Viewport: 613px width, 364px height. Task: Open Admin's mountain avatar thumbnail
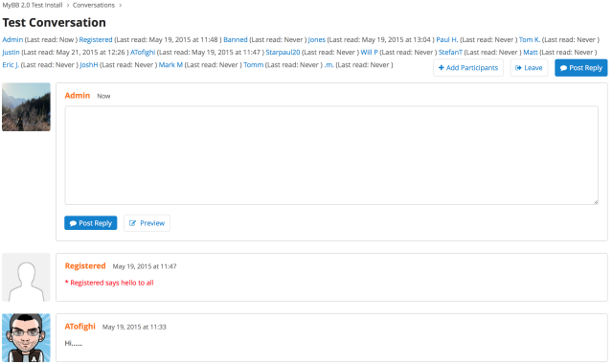26,106
